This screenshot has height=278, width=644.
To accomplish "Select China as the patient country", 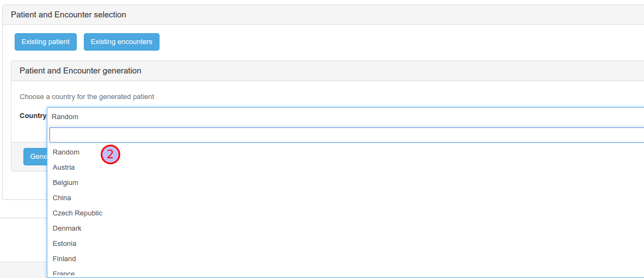I will pyautogui.click(x=62, y=198).
